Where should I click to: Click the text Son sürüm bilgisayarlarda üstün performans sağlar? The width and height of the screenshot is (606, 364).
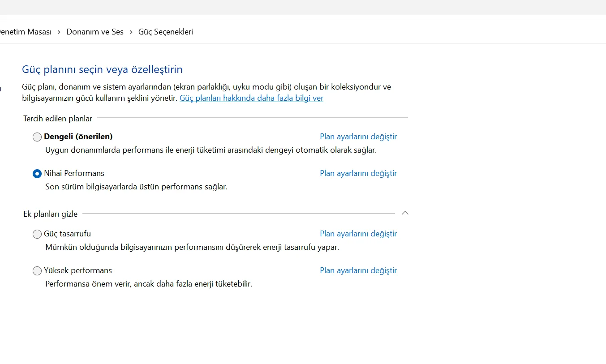coord(137,187)
